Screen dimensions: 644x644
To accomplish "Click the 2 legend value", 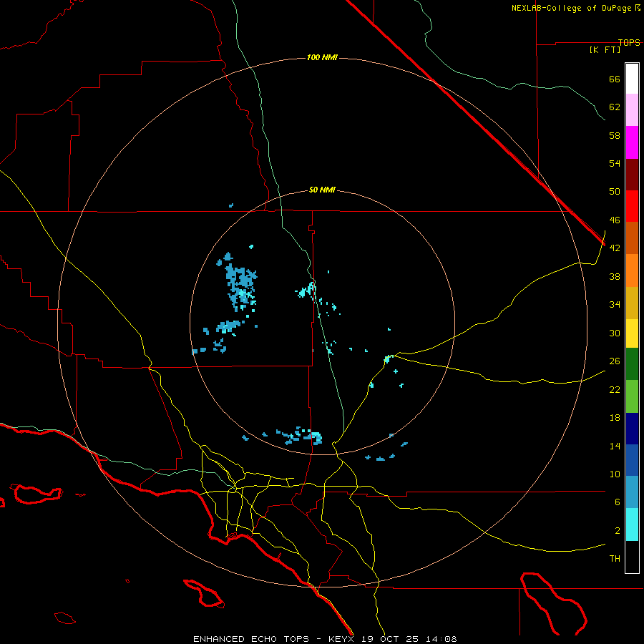I will (618, 531).
